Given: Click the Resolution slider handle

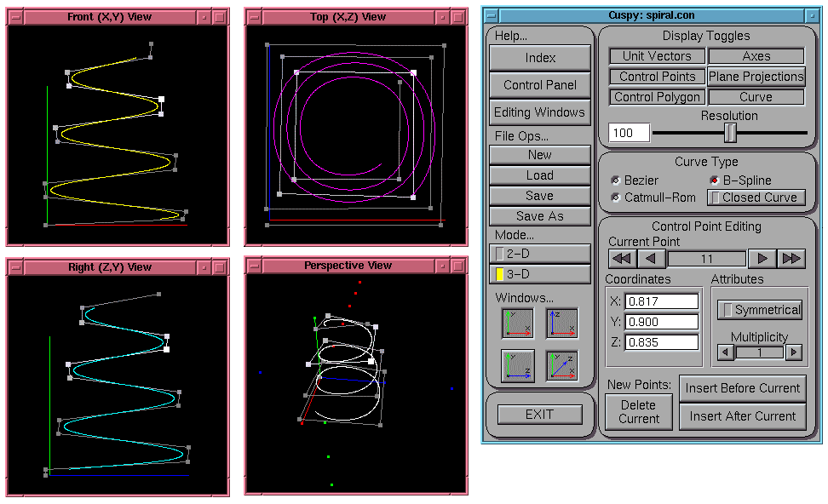Looking at the screenshot, I should pyautogui.click(x=730, y=132).
